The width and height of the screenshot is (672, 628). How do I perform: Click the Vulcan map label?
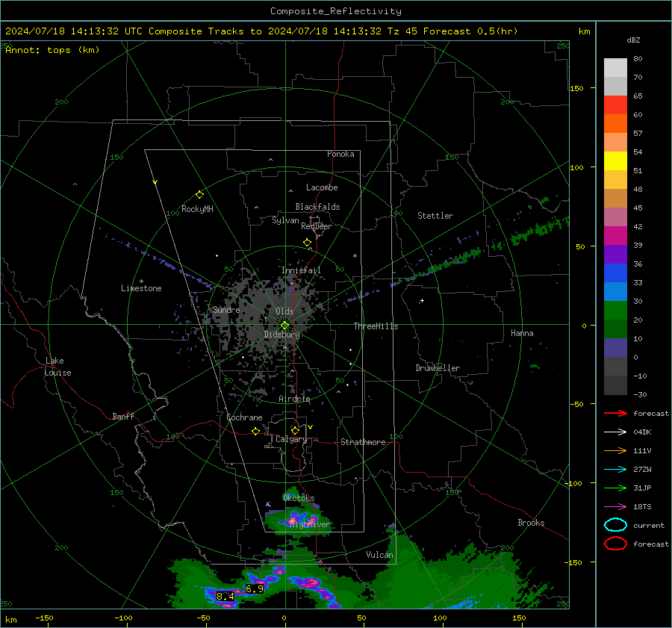379,555
